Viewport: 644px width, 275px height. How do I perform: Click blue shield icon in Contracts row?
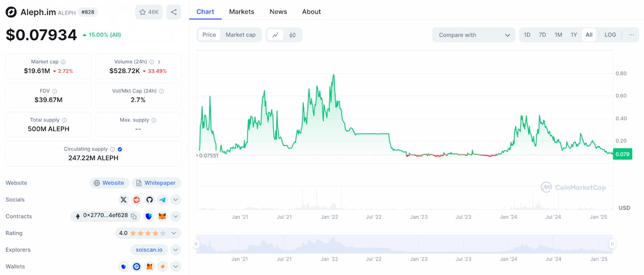click(149, 216)
